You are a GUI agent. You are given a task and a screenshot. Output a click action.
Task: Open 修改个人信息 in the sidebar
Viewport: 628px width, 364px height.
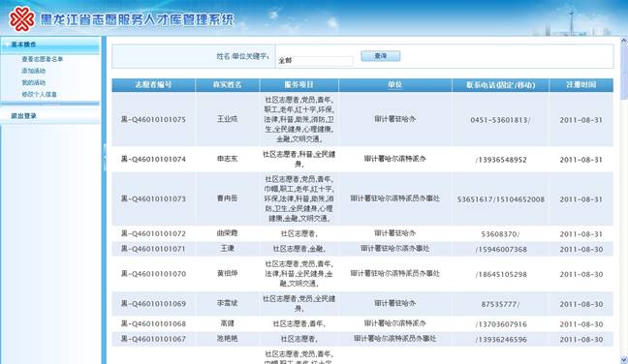pos(39,95)
